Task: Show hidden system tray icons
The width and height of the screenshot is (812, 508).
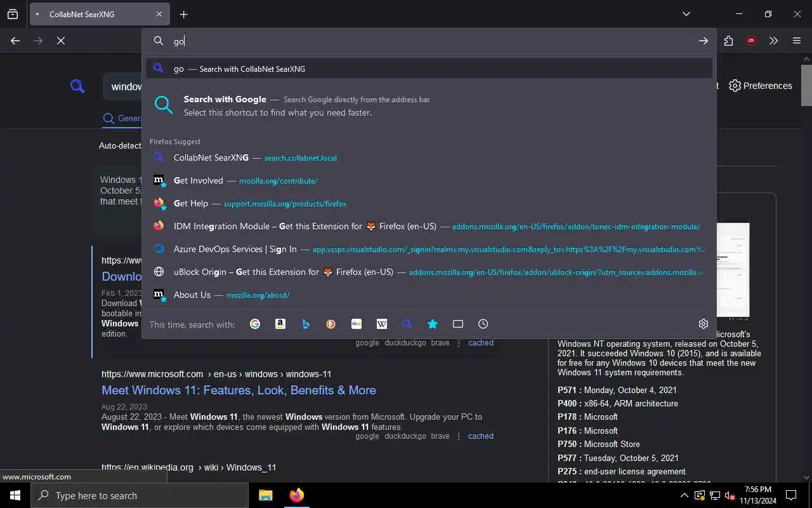Action: [684, 495]
